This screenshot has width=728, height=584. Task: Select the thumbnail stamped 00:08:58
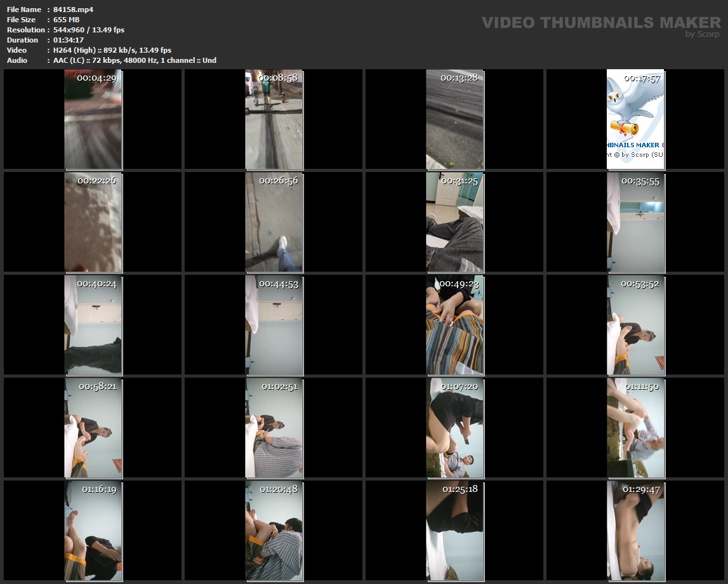(x=274, y=119)
